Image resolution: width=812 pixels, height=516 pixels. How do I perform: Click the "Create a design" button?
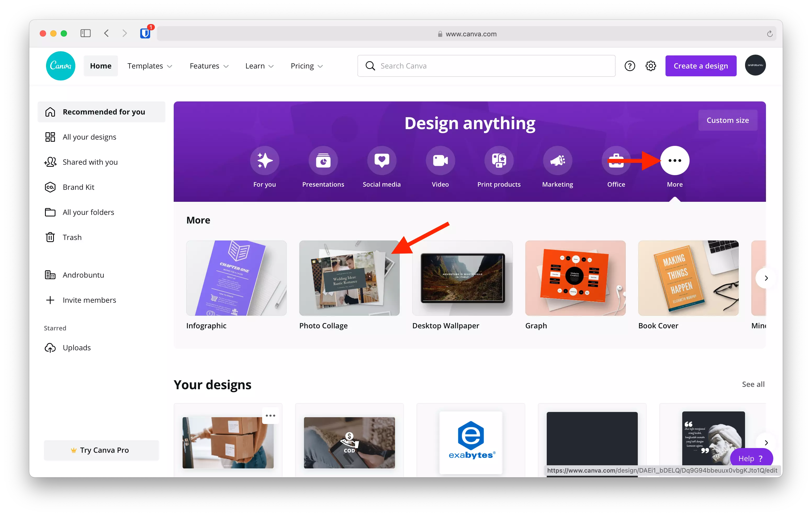click(701, 66)
